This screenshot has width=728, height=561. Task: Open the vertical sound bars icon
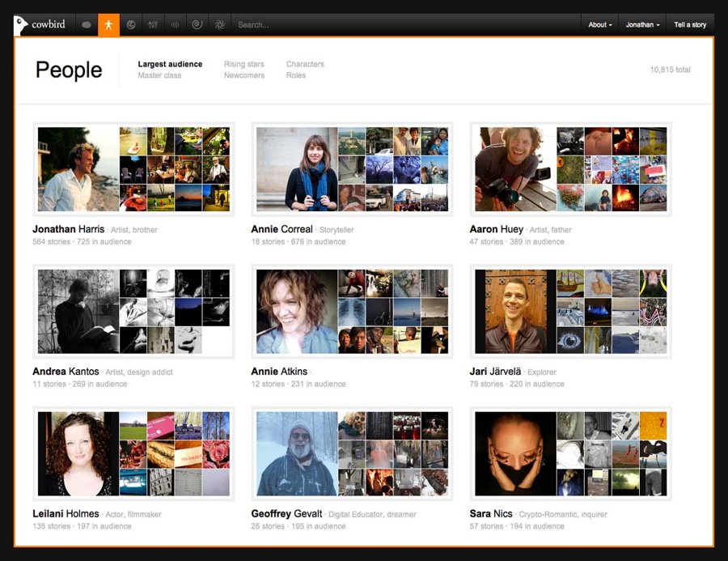[174, 25]
